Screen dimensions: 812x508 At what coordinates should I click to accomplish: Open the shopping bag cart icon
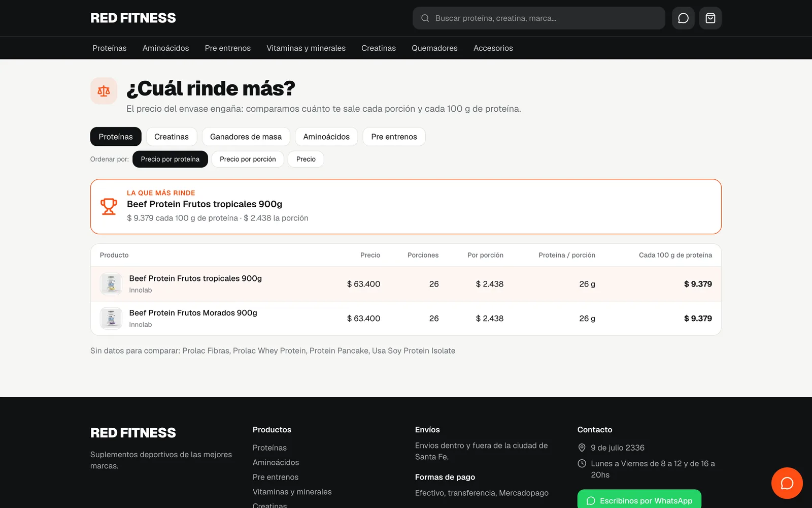click(710, 18)
